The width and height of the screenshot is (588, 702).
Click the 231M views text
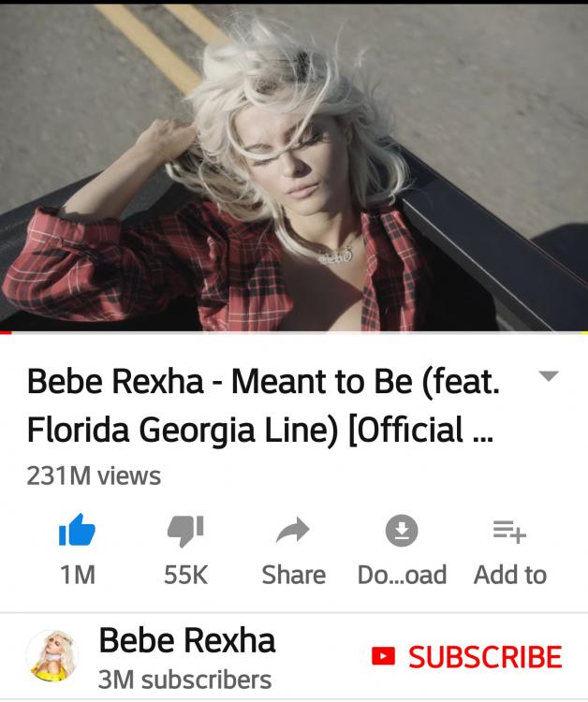pos(94,475)
